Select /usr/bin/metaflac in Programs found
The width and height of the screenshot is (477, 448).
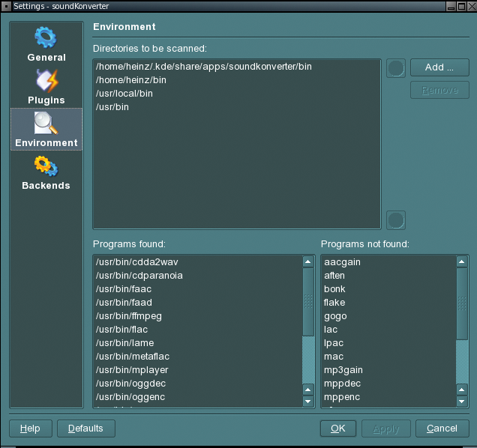(x=198, y=356)
